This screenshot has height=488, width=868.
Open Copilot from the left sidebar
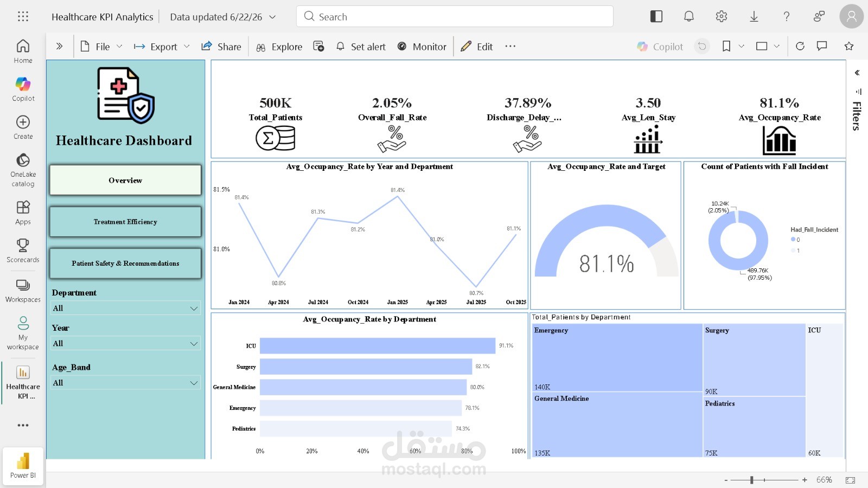pos(23,89)
